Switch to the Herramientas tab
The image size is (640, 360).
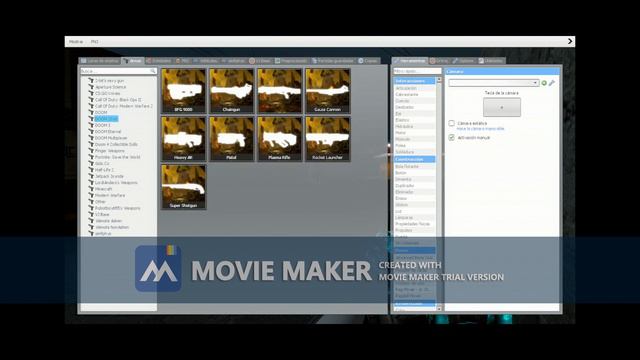coord(410,61)
